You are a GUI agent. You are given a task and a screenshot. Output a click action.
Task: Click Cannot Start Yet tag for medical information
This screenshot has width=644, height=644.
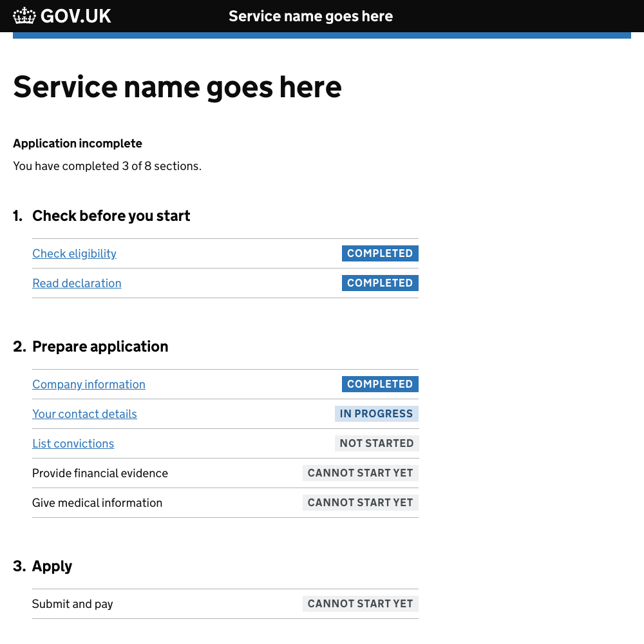[x=360, y=503]
